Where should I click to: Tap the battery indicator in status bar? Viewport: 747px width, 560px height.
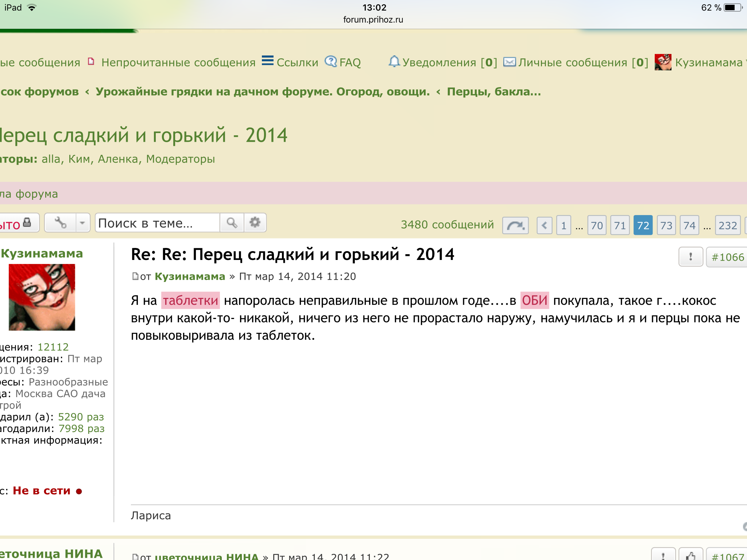[x=732, y=8]
